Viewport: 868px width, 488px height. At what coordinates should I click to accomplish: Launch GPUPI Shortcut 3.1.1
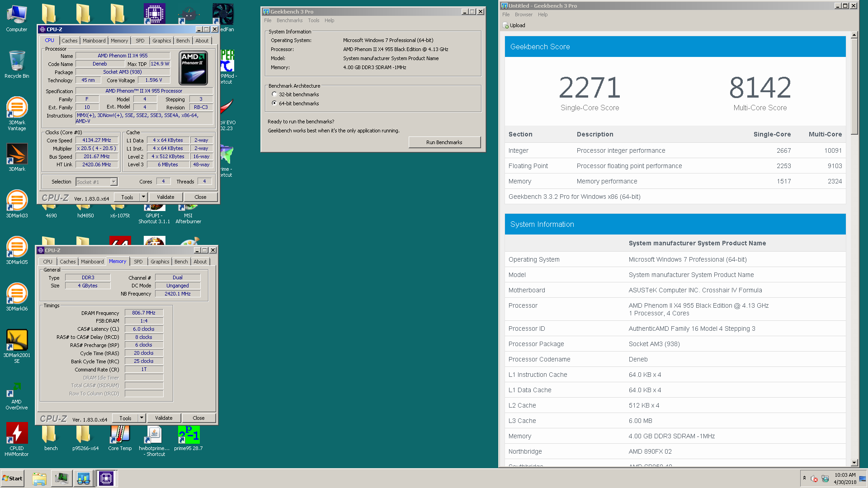point(154,213)
